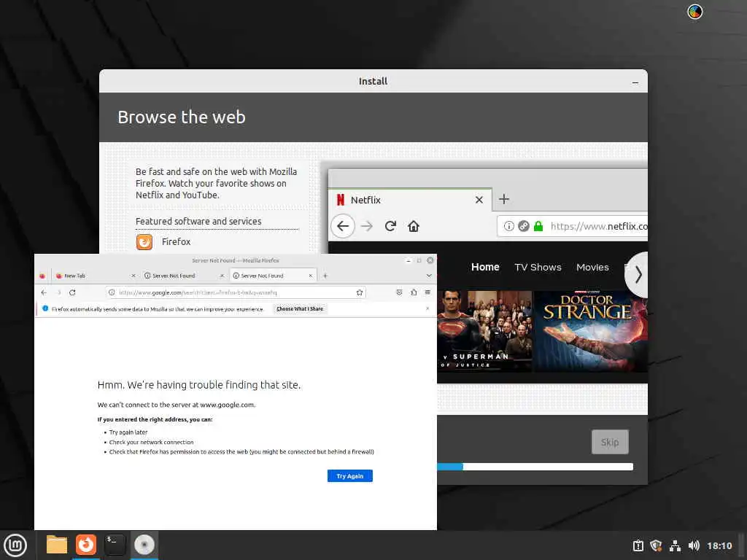Screen dimensions: 747x560
Task: Click Movies in Netflix slideshow image
Action: point(592,267)
